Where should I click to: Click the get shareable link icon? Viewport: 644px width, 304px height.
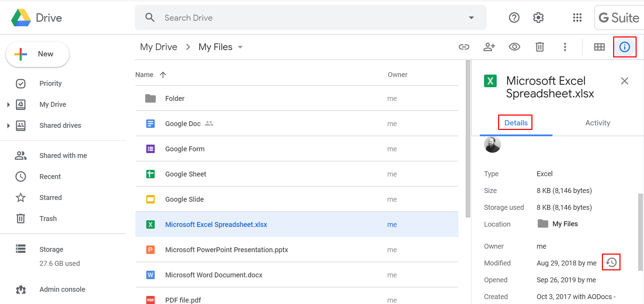pos(464,47)
